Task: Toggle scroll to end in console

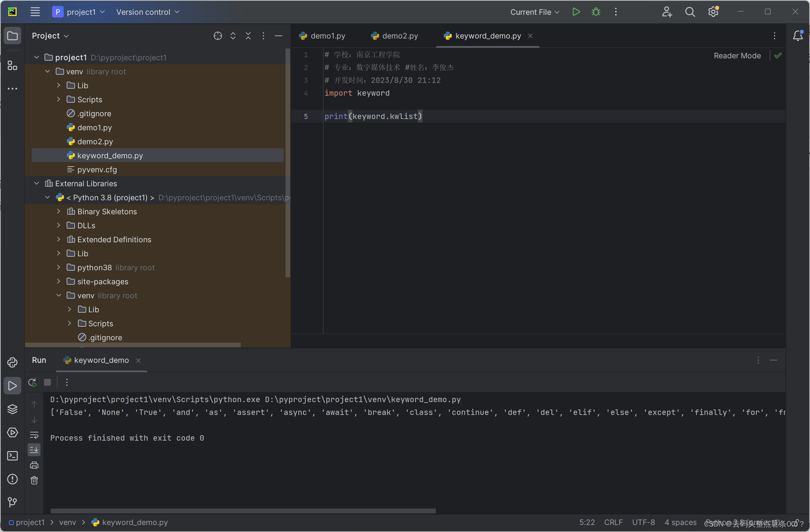Action: 34,450
